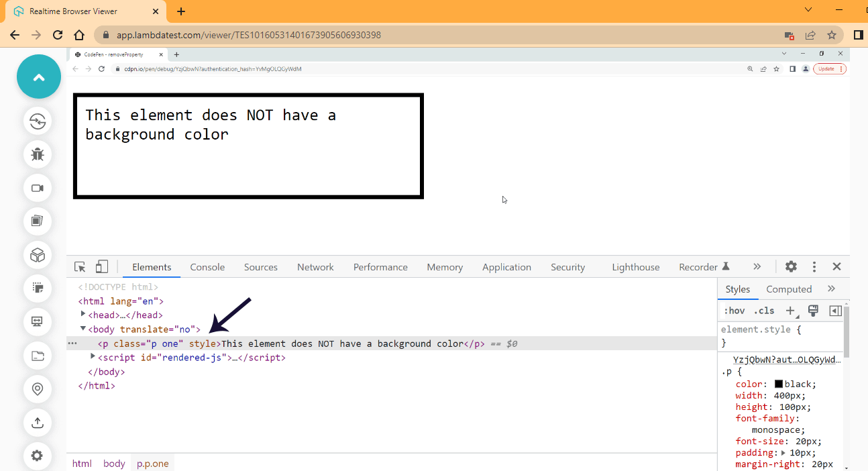Capture a screenshot using the sidebar icon

point(38,221)
